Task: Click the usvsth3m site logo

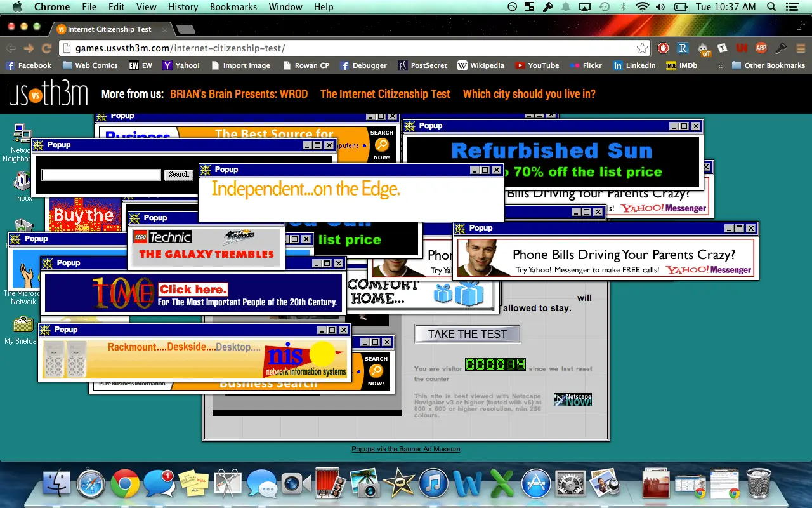Action: tap(48, 94)
